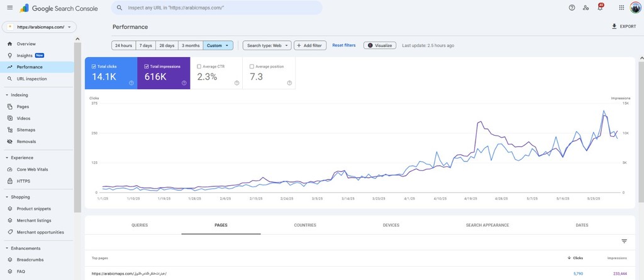This screenshot has height=280, width=644.
Task: Open the notifications bell icon
Action: (600, 8)
